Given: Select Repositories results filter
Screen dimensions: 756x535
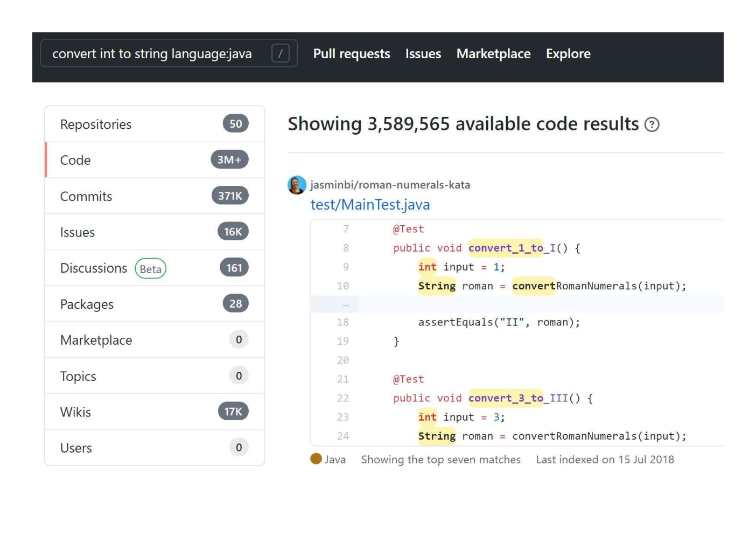Looking at the screenshot, I should point(155,124).
